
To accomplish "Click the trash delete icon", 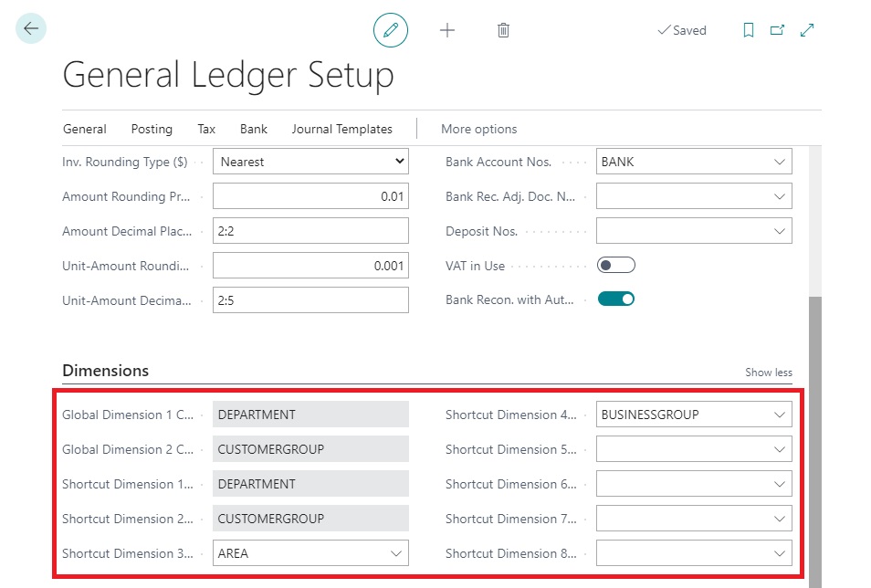I will pos(503,30).
